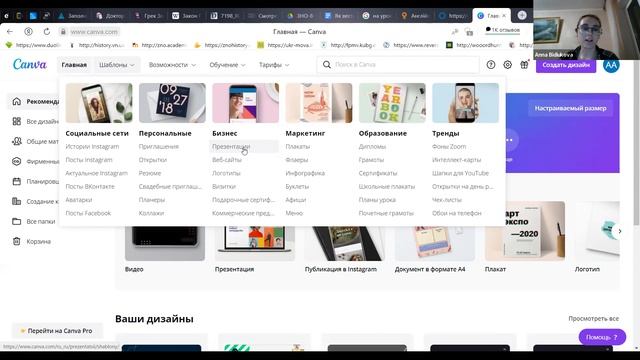The height and width of the screenshot is (360, 640).
Task: Click the people icon beside Общие материалы
Action: coord(16,141)
